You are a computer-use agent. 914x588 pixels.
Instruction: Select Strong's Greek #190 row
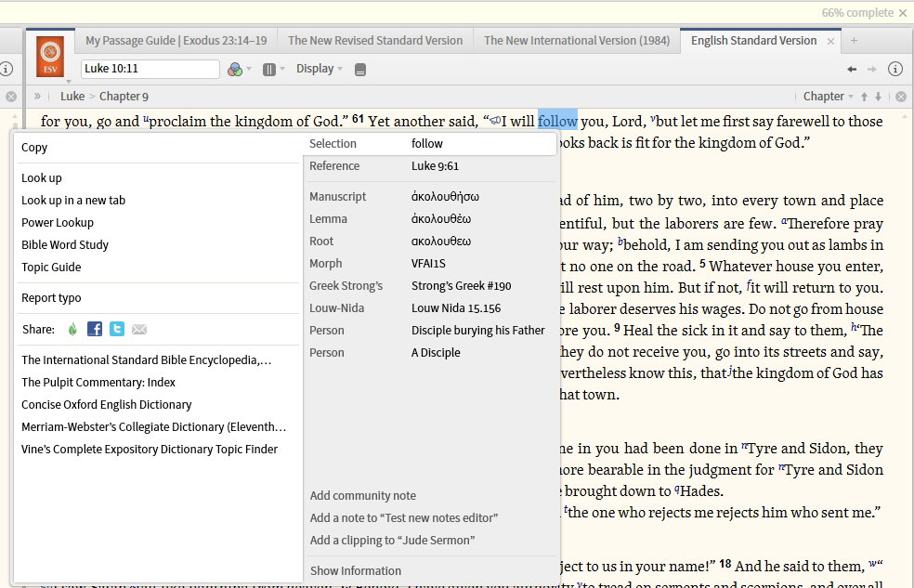(x=431, y=285)
